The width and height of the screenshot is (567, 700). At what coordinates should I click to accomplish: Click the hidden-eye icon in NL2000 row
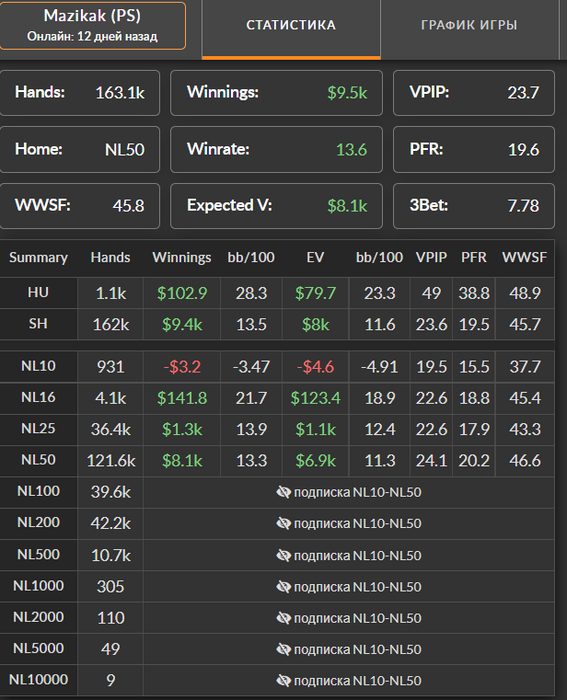pyautogui.click(x=284, y=618)
